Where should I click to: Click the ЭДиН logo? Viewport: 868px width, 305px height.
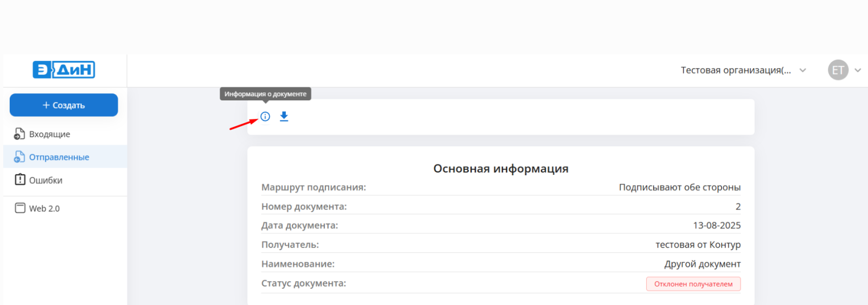pyautogui.click(x=64, y=70)
